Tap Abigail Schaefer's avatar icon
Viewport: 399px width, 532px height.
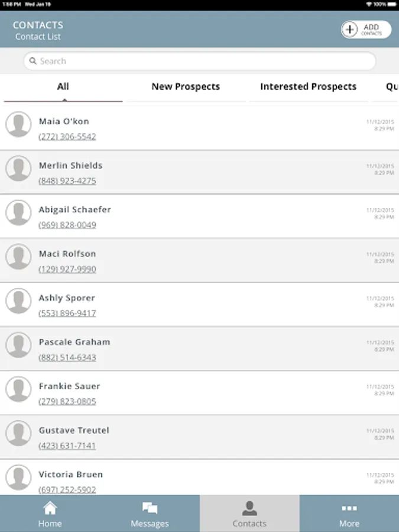(x=18, y=213)
